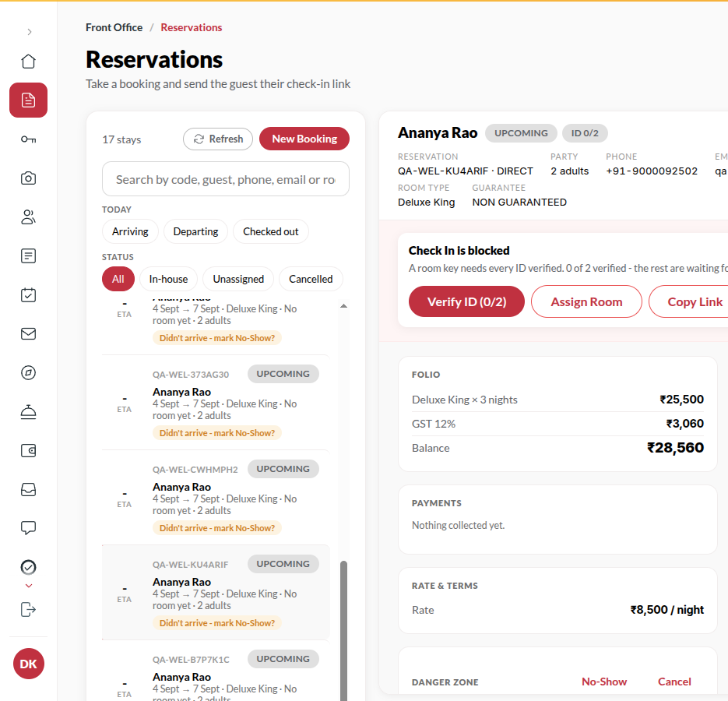Focus the reservation search field

(226, 179)
